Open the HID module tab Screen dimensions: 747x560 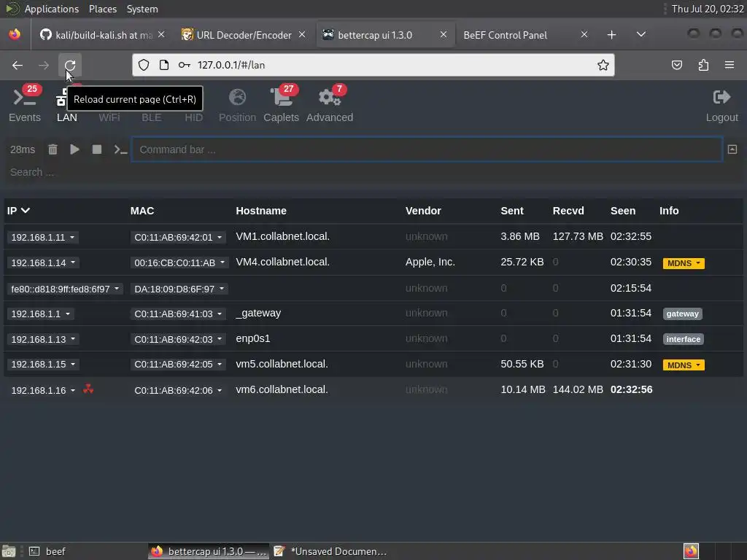coord(194,117)
